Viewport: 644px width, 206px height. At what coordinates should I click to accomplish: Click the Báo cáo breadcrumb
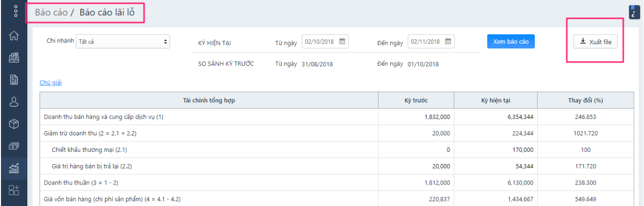point(51,12)
